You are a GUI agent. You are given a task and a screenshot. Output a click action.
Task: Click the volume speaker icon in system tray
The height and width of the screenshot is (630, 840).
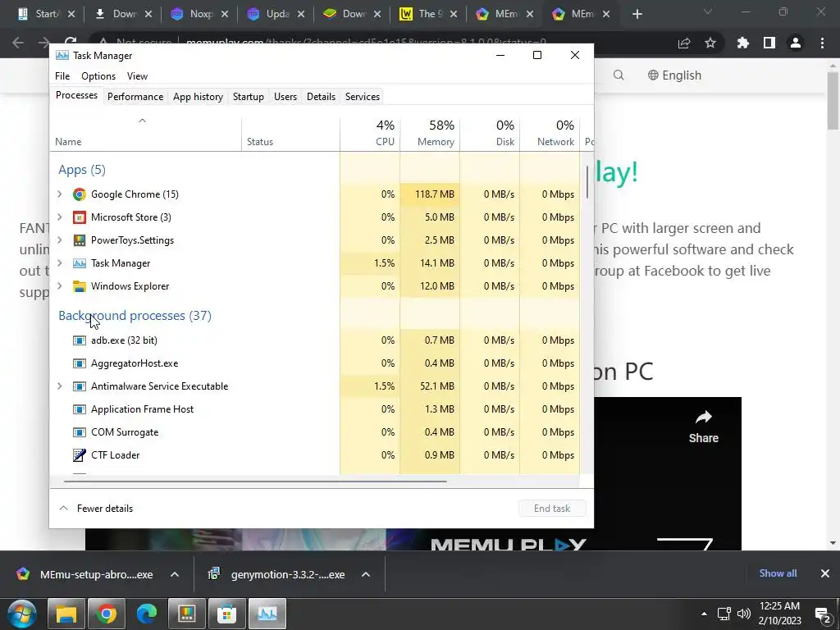[x=743, y=614]
